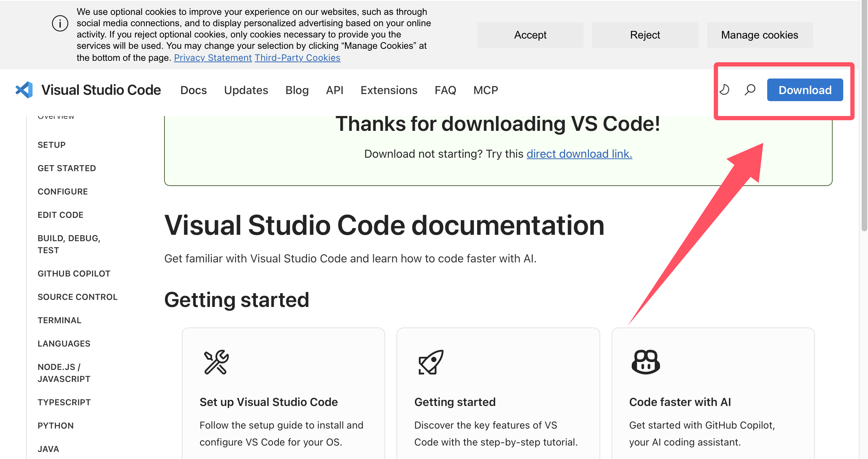This screenshot has width=868, height=459.
Task: Click the cookie notice info icon
Action: [60, 24]
